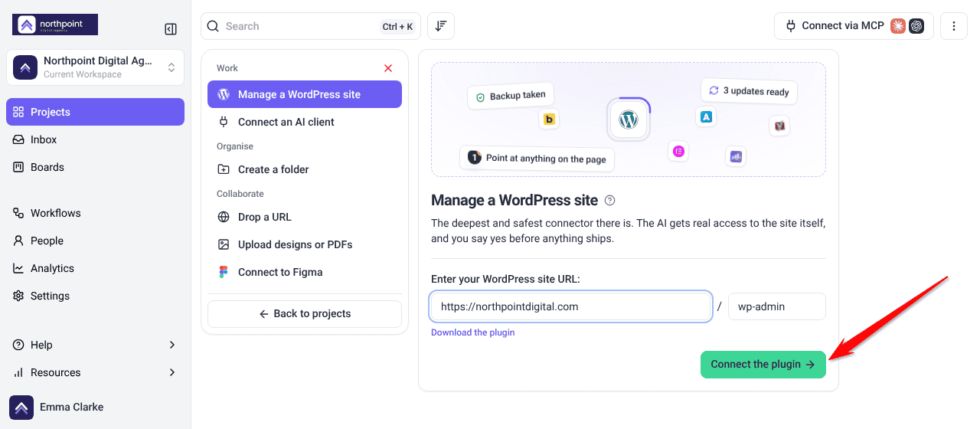Open Boards in the sidebar

click(x=95, y=167)
